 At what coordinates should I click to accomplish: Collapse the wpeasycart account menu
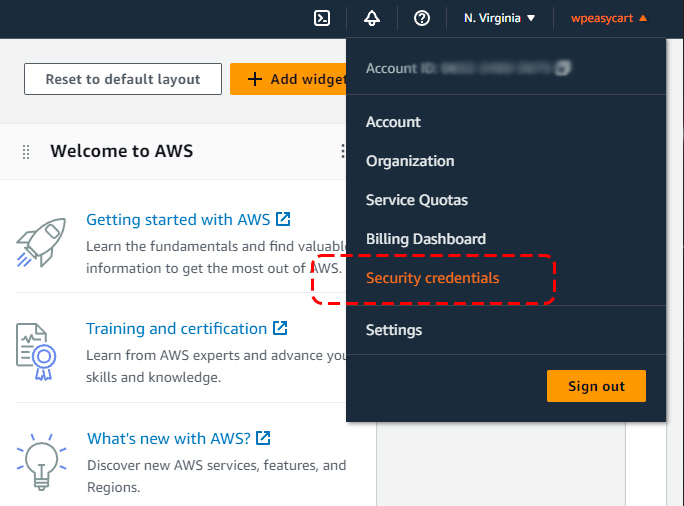[608, 18]
